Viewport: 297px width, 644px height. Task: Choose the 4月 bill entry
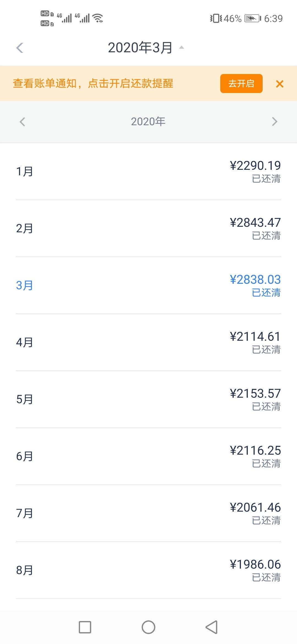click(148, 342)
